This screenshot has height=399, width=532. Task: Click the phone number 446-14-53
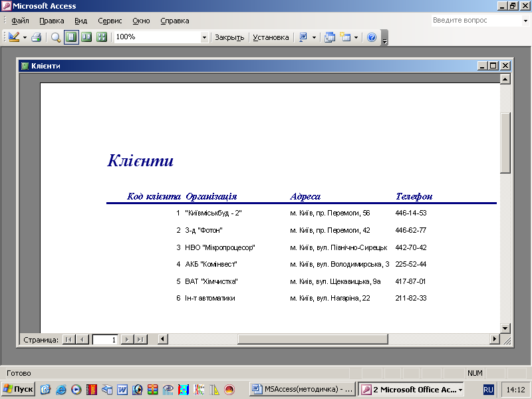[x=410, y=213]
